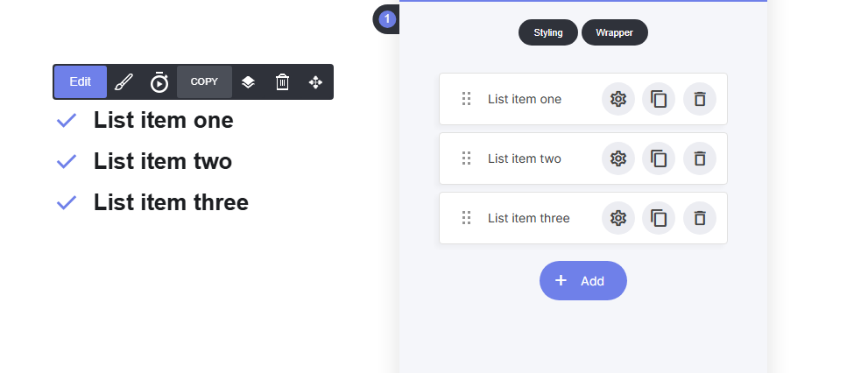The width and height of the screenshot is (868, 373).
Task: Duplicate List item one
Action: click(658, 99)
